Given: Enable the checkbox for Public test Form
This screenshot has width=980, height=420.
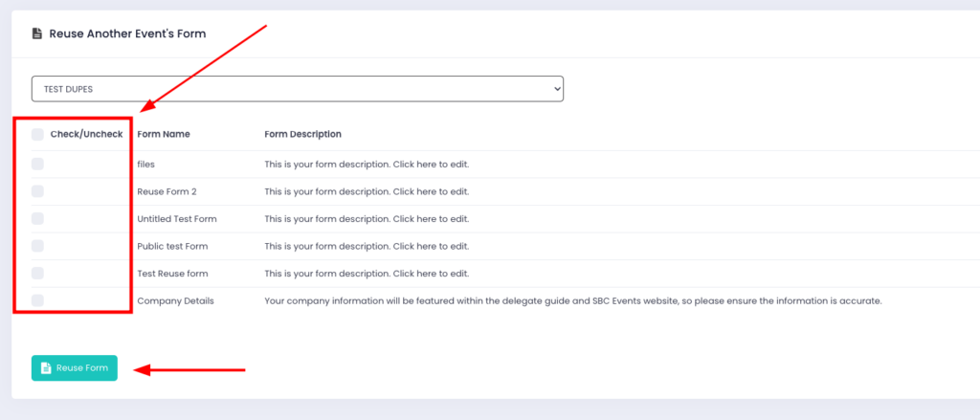Looking at the screenshot, I should coord(37,246).
